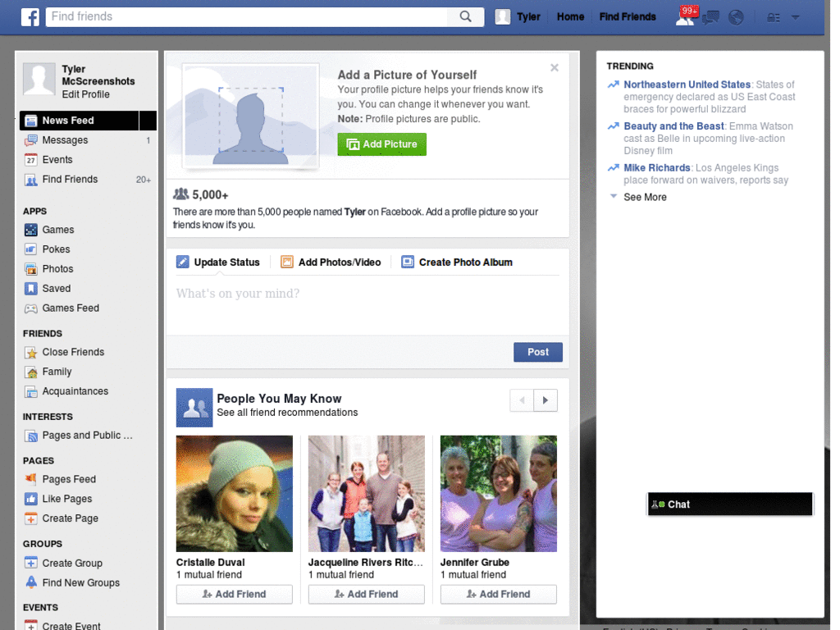Click the Family house icon
The image size is (840, 630).
[31, 372]
